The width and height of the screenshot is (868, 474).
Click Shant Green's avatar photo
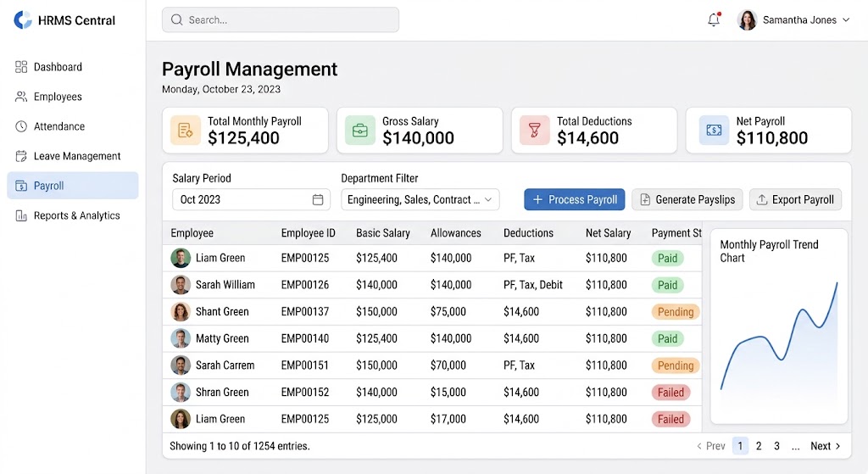coord(181,312)
